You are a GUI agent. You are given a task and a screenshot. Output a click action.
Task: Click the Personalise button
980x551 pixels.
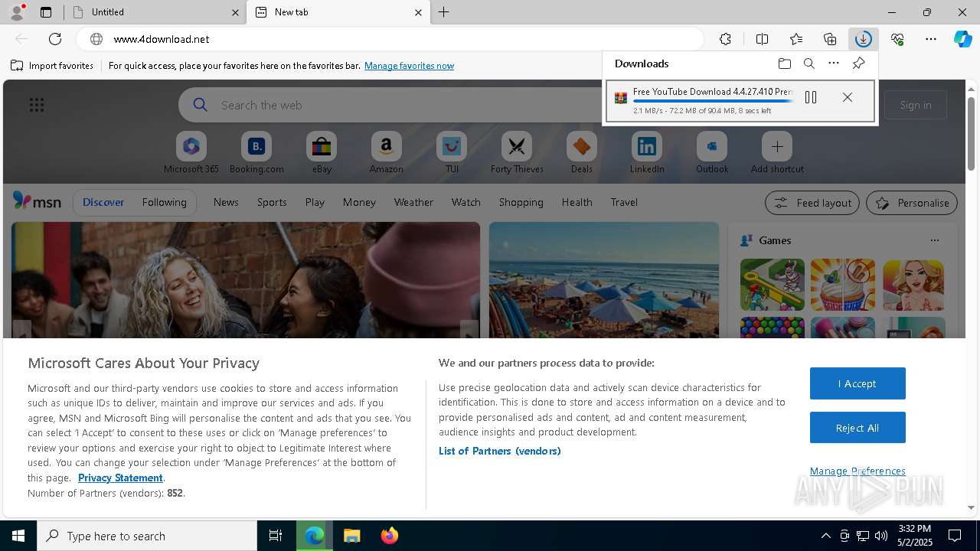point(912,203)
